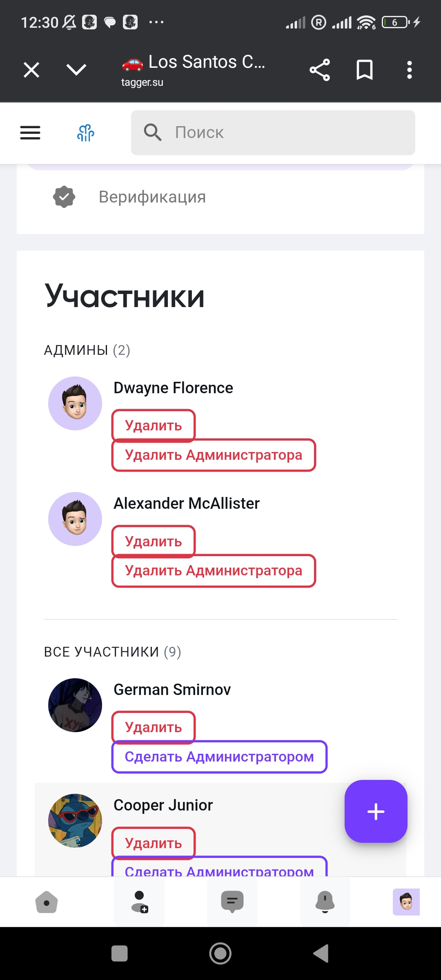Close the browser tab with X
The height and width of the screenshot is (980, 441).
click(31, 70)
